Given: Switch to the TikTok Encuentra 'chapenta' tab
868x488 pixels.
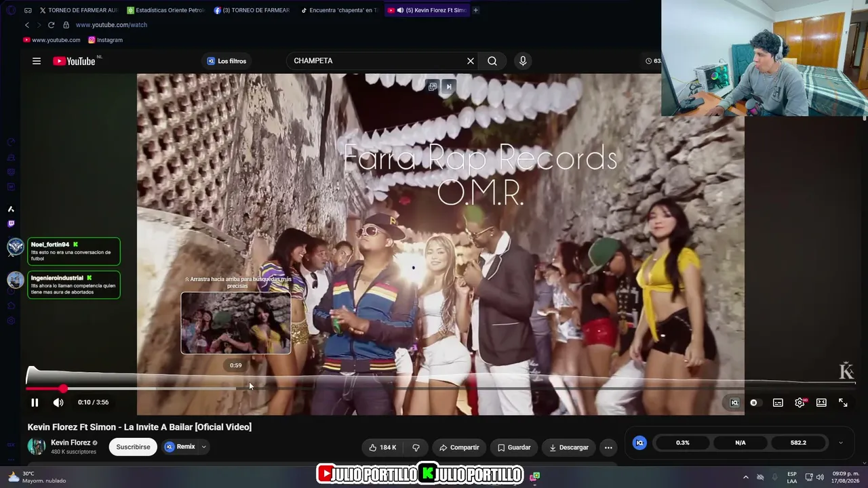Looking at the screenshot, I should [x=339, y=10].
